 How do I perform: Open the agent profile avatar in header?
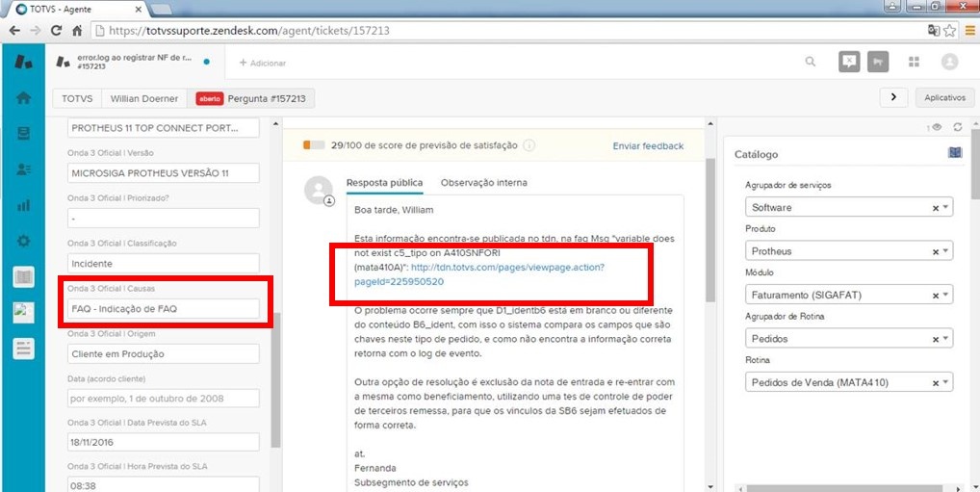[x=949, y=62]
